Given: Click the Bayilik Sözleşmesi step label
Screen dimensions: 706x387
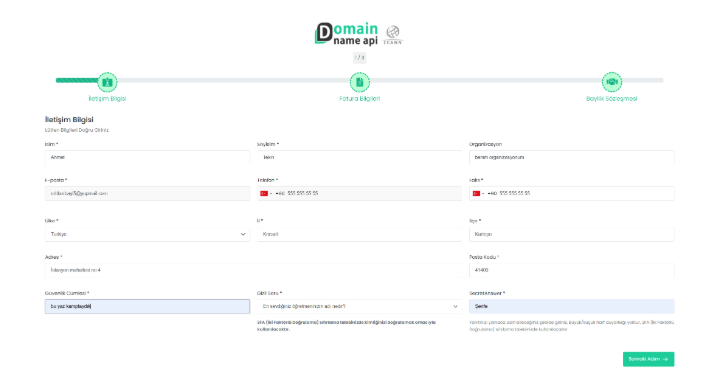Looking at the screenshot, I should click(611, 99).
